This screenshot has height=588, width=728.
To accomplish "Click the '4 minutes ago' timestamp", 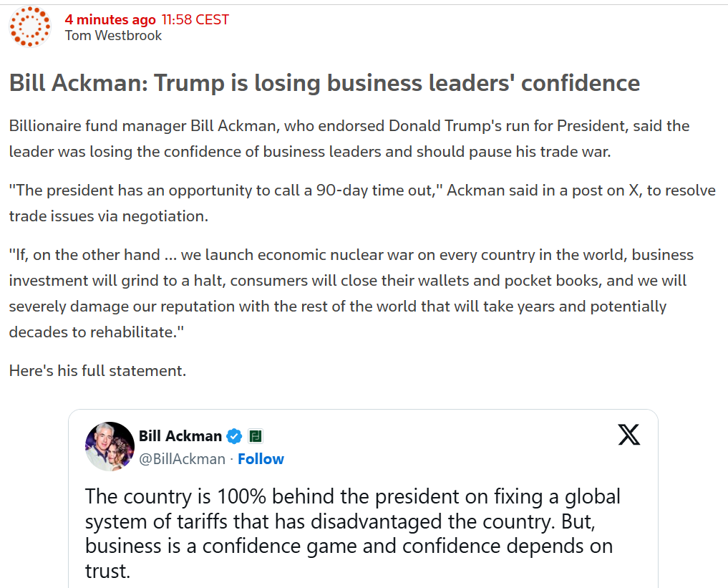I will pyautogui.click(x=110, y=19).
